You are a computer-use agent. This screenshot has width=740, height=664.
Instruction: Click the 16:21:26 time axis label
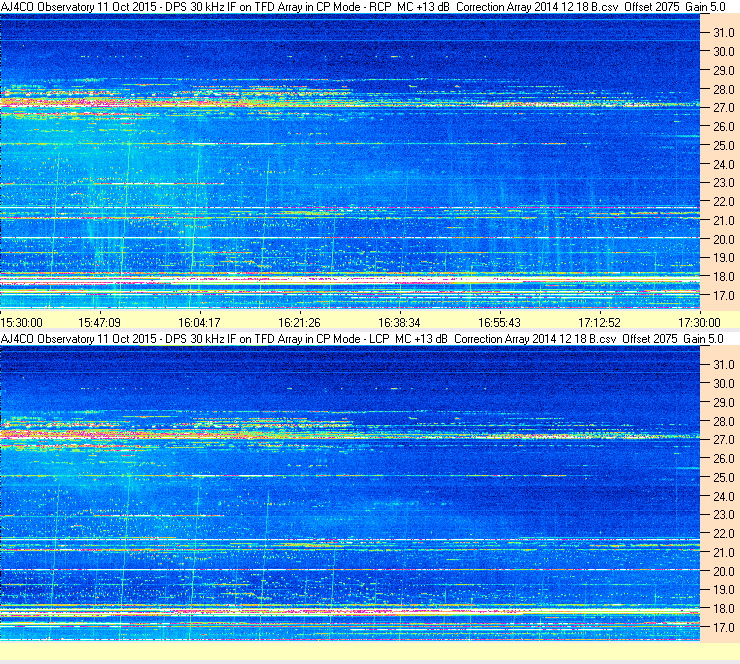click(299, 323)
